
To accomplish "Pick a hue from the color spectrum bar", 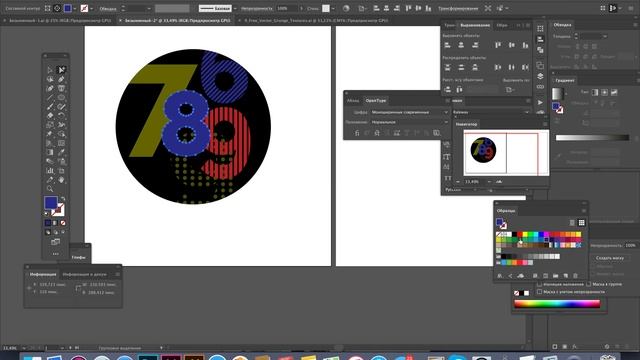I will (557, 304).
